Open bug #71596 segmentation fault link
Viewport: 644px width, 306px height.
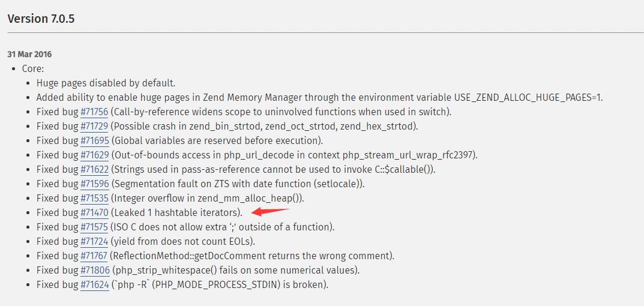(x=95, y=184)
